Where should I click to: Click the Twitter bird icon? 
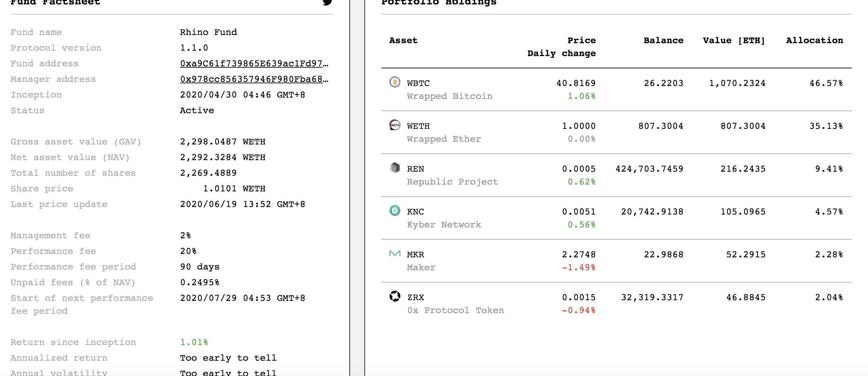[327, 2]
